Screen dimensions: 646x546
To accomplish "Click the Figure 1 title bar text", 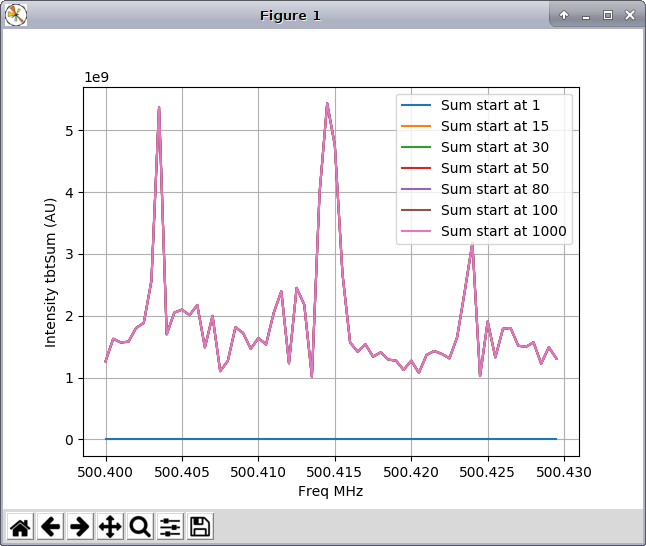I will [290, 15].
